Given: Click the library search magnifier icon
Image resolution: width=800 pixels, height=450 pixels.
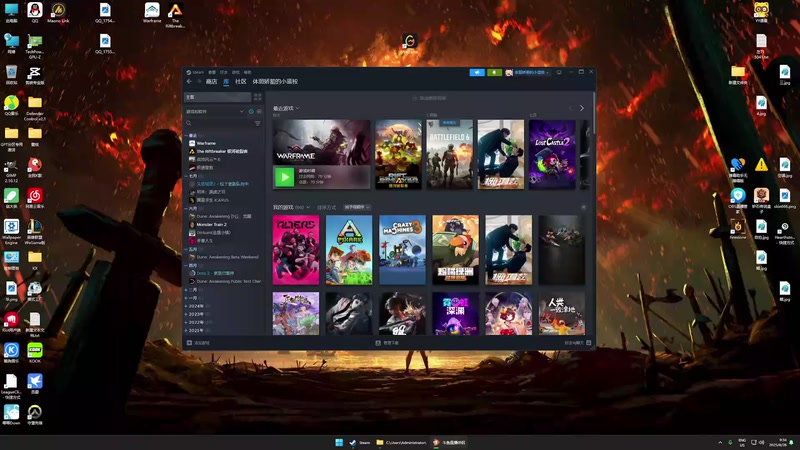Looking at the screenshot, I should click(189, 123).
